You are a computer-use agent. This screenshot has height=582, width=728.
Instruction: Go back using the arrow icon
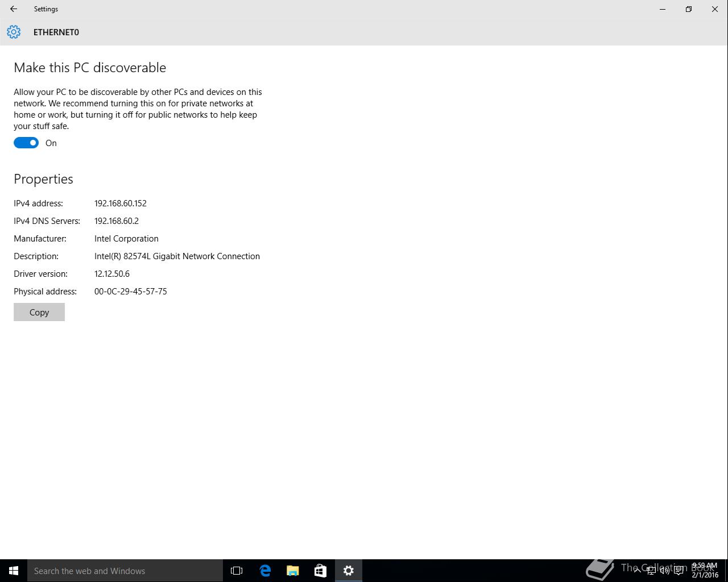point(14,9)
